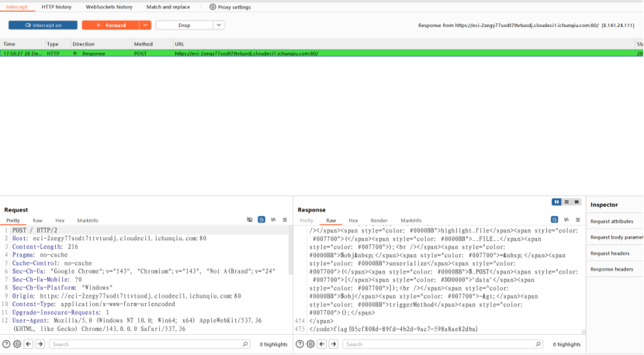Screen dimensions: 644x355
Task: Click next-match arrow below Request panel
Action: [40, 344]
